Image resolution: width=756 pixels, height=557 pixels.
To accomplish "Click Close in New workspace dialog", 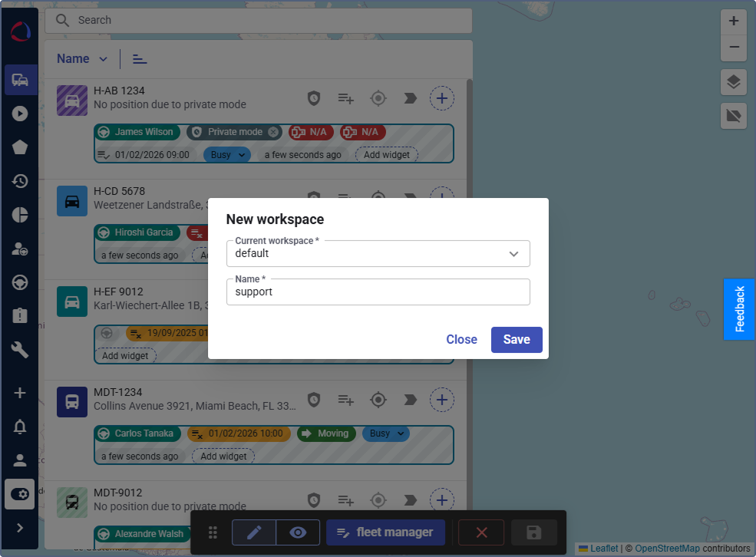I will 461,340.
